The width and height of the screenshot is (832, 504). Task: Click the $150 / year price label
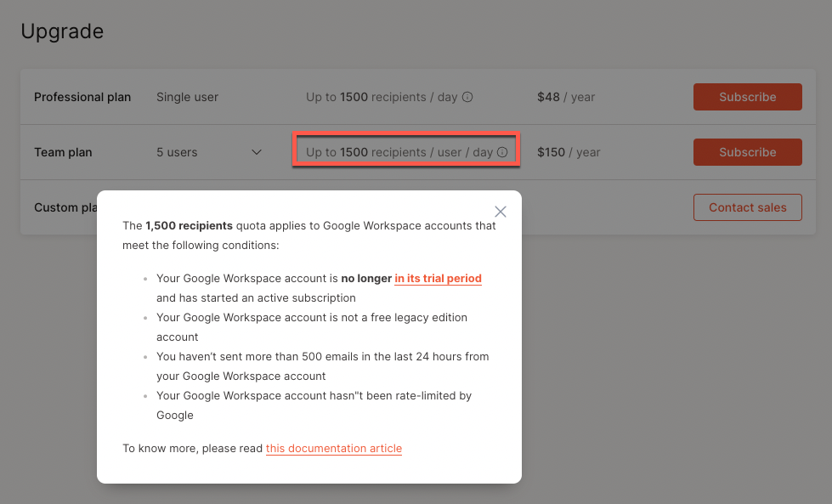[x=569, y=152]
